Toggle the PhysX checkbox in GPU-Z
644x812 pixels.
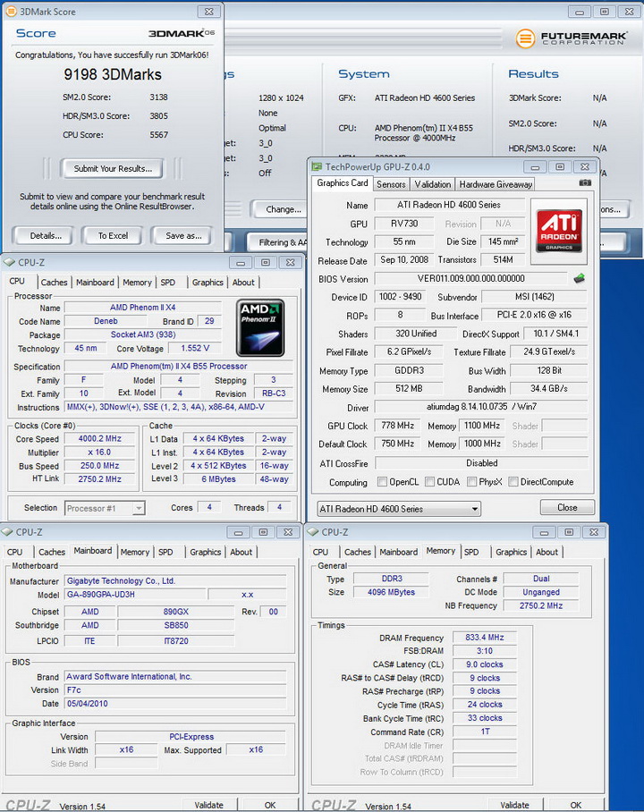tap(471, 482)
